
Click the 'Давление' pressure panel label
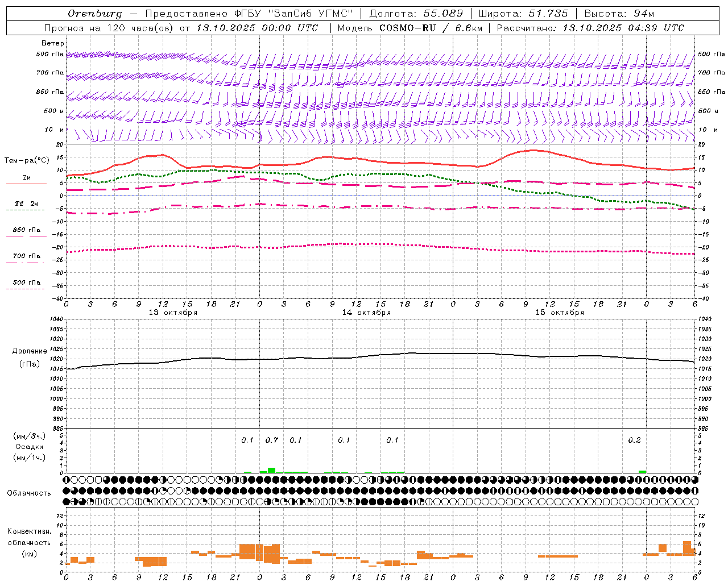tap(30, 351)
